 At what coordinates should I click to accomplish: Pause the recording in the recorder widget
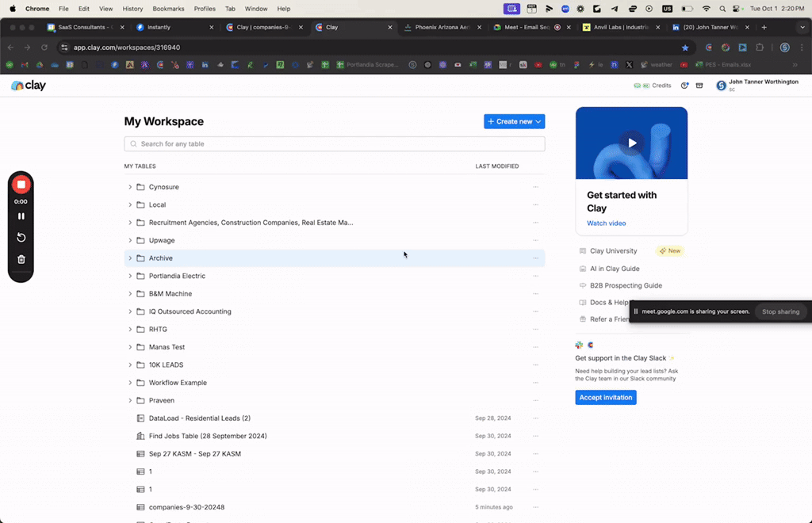(x=21, y=216)
